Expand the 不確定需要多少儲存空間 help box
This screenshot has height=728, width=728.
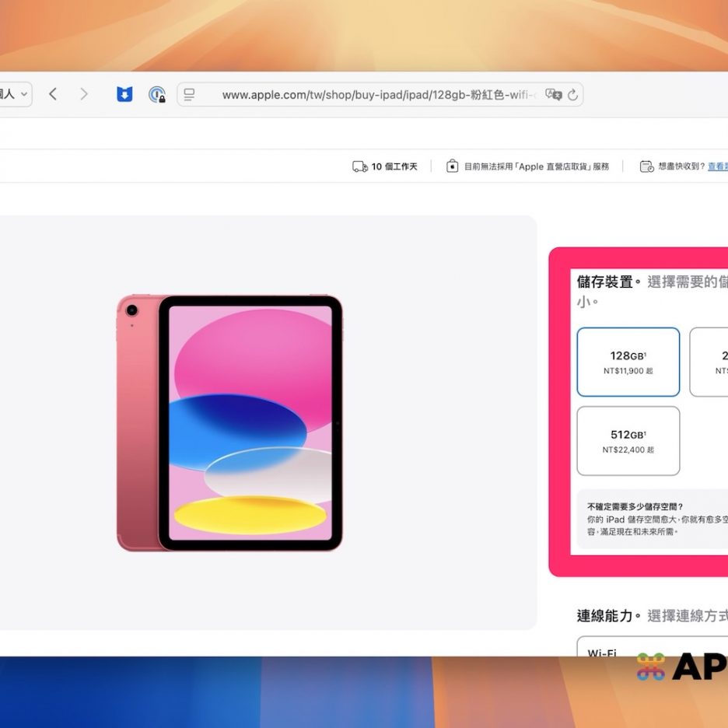pos(652,519)
